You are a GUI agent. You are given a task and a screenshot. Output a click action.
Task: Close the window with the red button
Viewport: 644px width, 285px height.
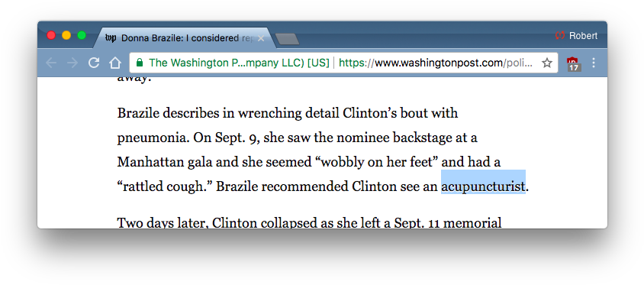coord(51,35)
